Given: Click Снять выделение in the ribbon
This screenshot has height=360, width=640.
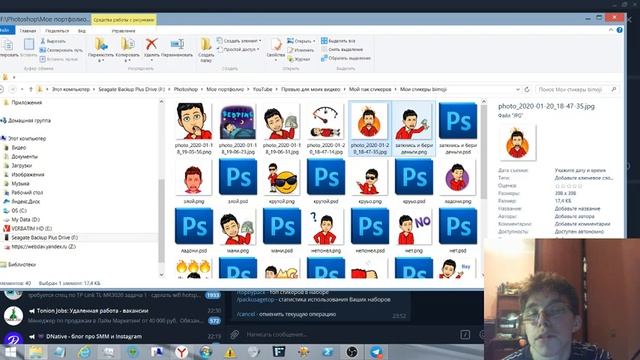Looking at the screenshot, I should tap(342, 49).
